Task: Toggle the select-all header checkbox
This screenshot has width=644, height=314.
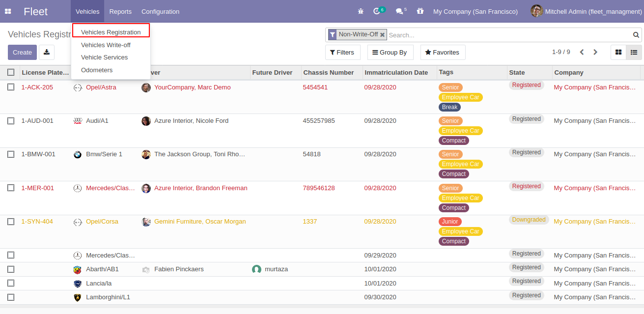Action: 11,72
